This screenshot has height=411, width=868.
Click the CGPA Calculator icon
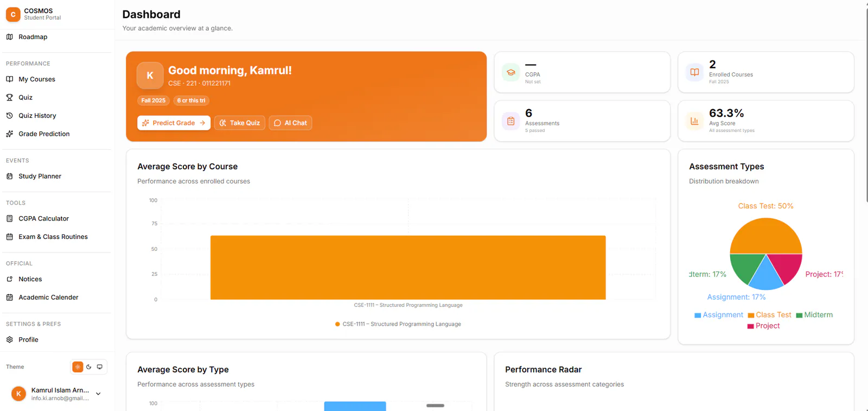coord(9,218)
